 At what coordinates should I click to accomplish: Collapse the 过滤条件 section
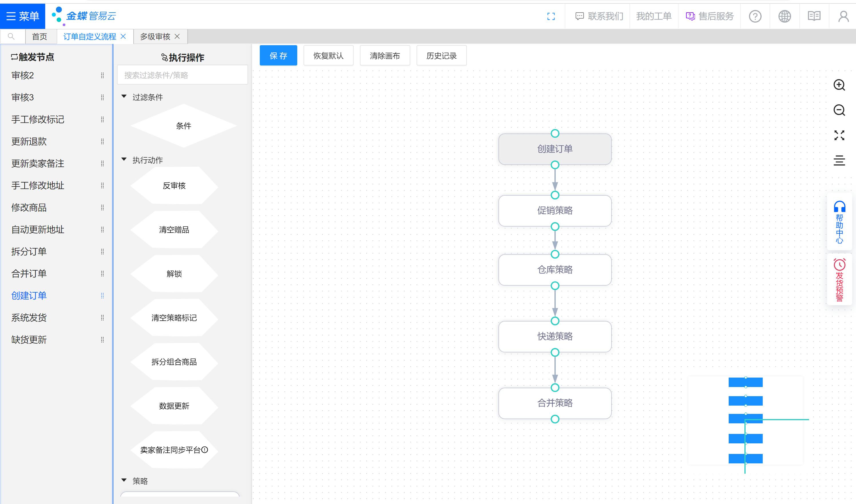click(x=124, y=97)
